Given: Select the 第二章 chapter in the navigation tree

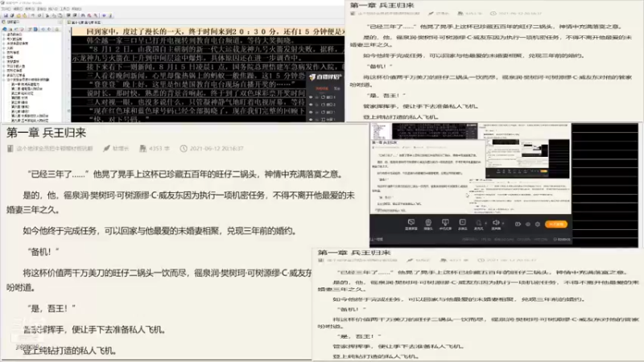Looking at the screenshot, I should pyautogui.click(x=27, y=88).
